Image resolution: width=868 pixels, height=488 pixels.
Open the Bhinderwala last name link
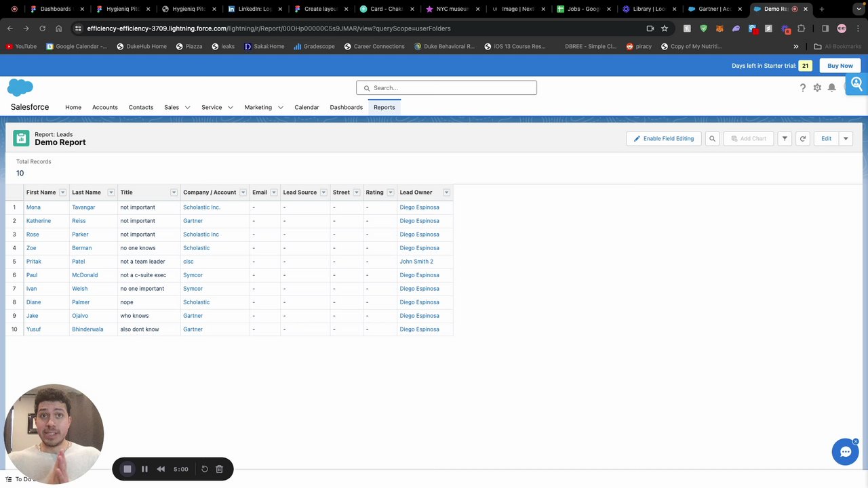[87, 329]
